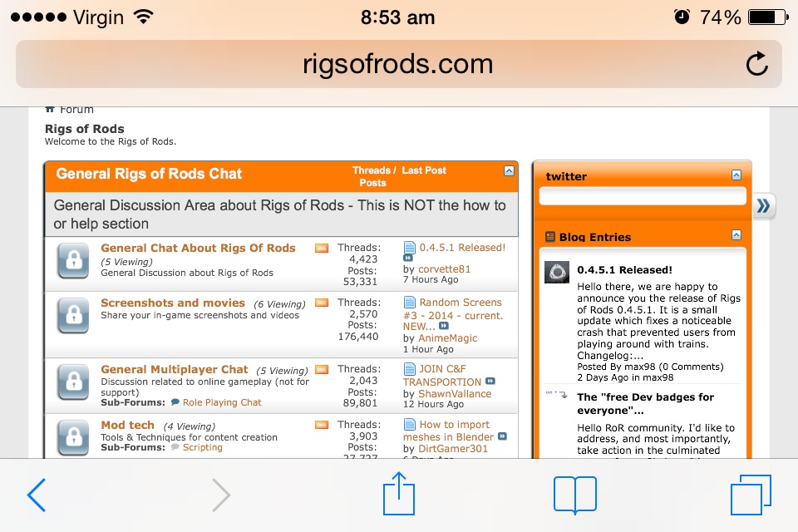Open General Chat About Rigs Of Rods forum

[198, 248]
